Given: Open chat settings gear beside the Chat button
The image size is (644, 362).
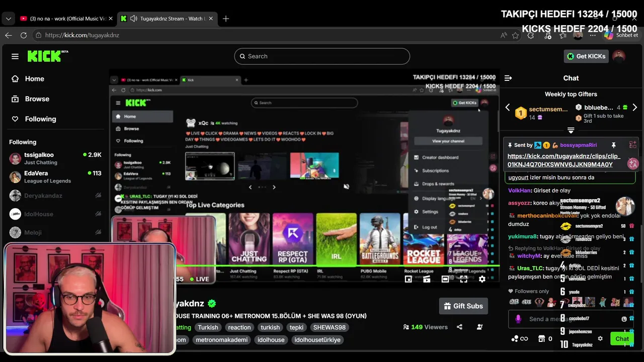Looking at the screenshot, I should tap(600, 339).
